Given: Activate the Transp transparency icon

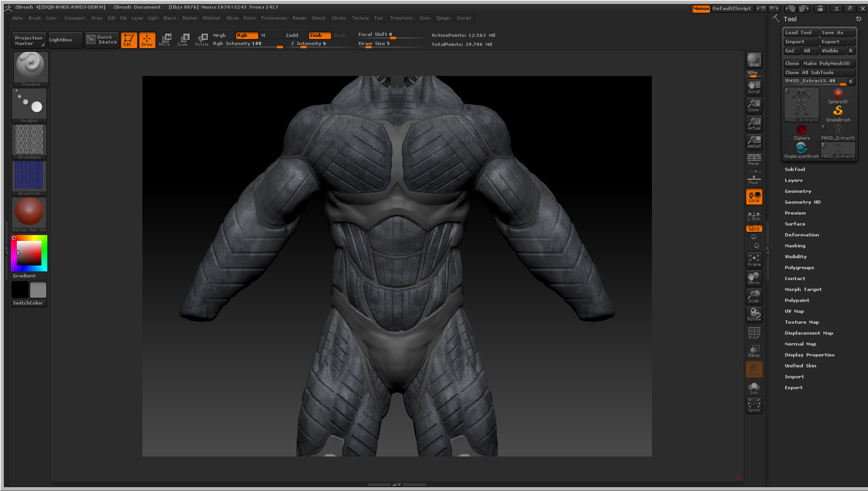Looking at the screenshot, I should coord(754,351).
